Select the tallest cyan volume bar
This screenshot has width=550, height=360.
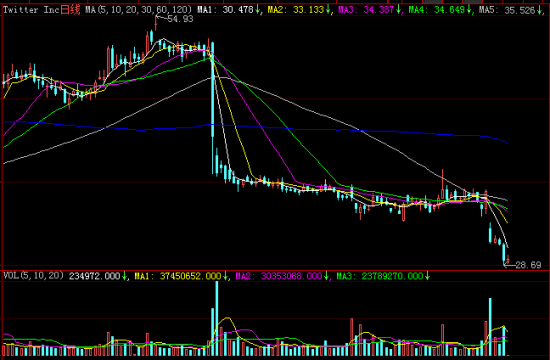(217, 318)
